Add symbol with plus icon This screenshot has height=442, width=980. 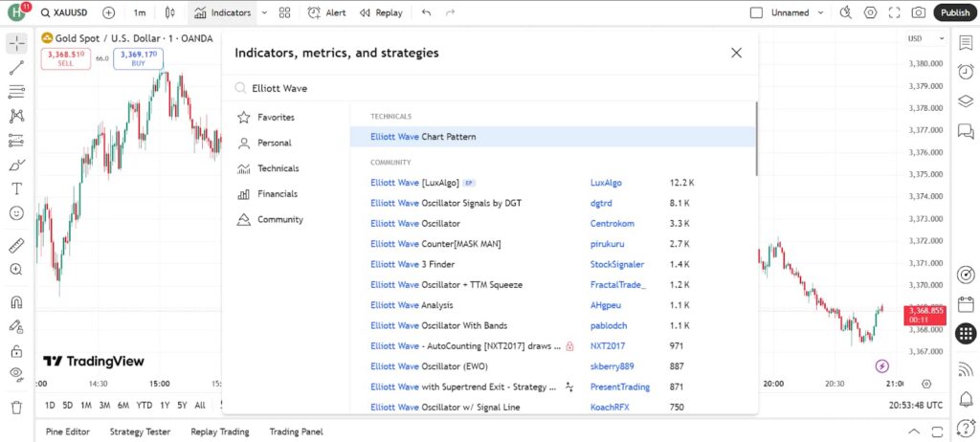[x=109, y=12]
